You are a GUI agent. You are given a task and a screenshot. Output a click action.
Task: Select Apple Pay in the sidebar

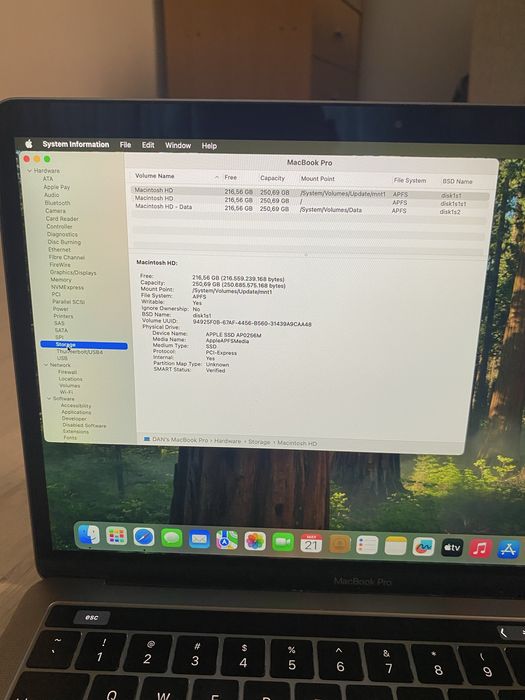(56, 187)
